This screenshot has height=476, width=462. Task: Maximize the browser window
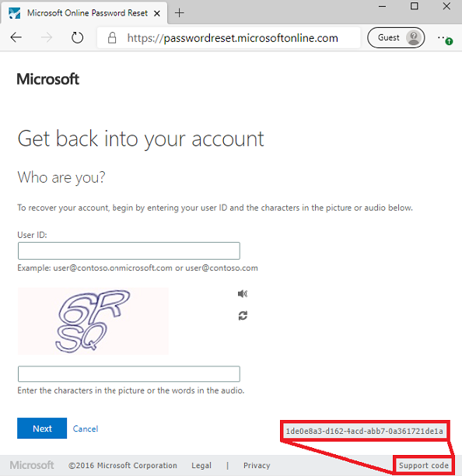click(414, 6)
